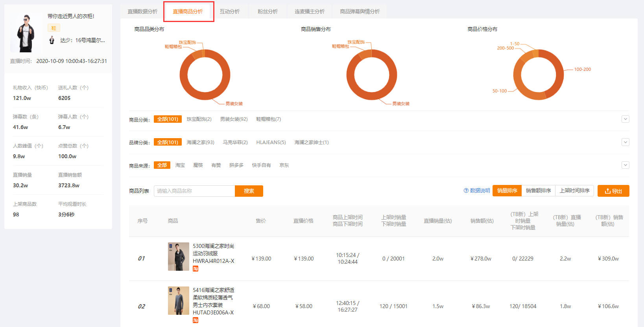The width and height of the screenshot is (644, 327).
Task: Open the 5416海澜之家舒适 product title
Action: [214, 301]
